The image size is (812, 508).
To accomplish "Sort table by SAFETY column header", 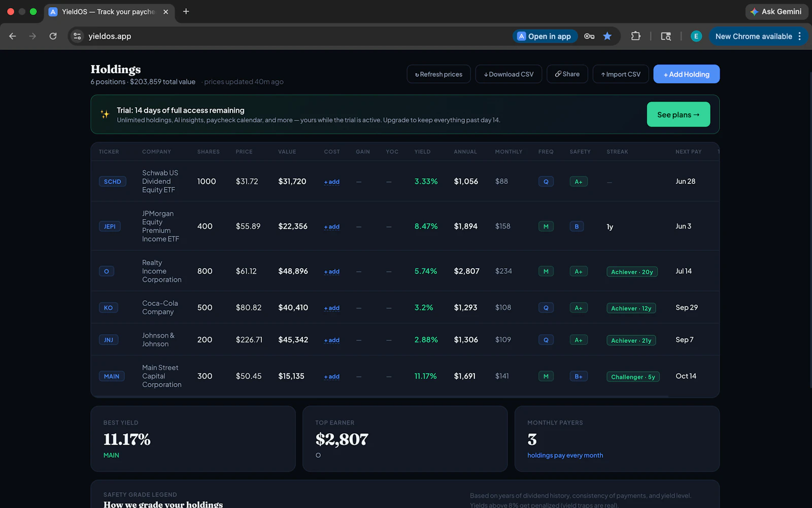I will 580,152.
